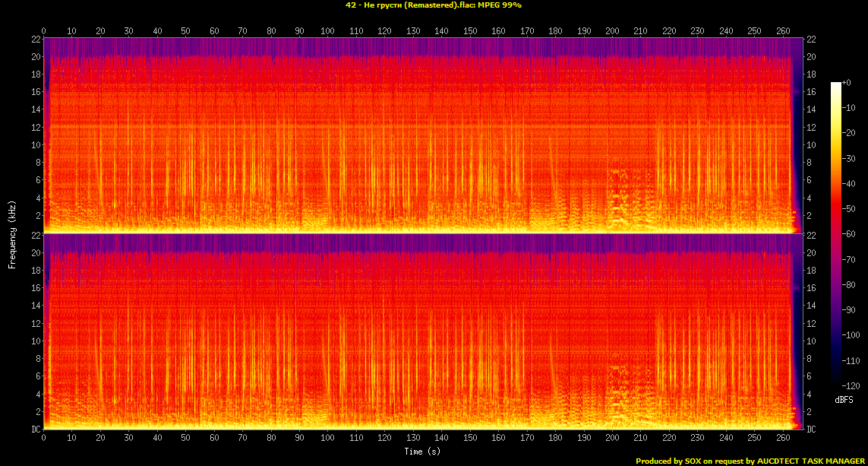Click the 100 second tick on the top time axis
The height and width of the screenshot is (466, 868).
tap(328, 31)
